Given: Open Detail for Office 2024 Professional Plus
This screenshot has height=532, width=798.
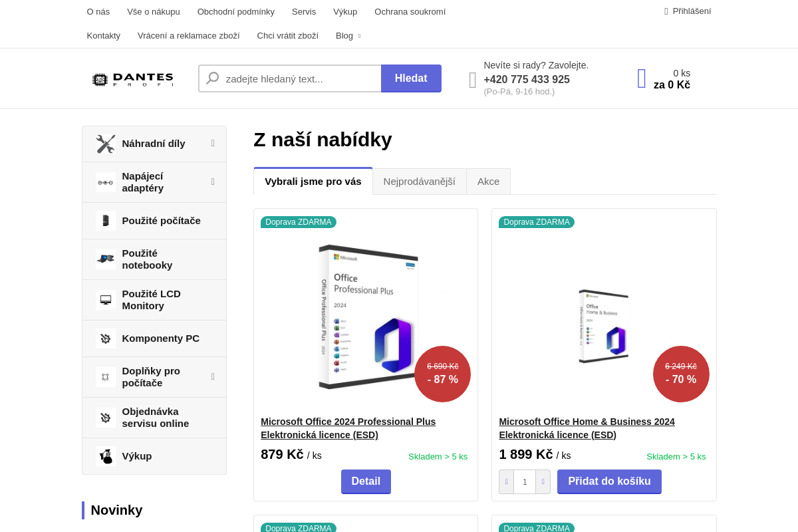Looking at the screenshot, I should [x=366, y=481].
